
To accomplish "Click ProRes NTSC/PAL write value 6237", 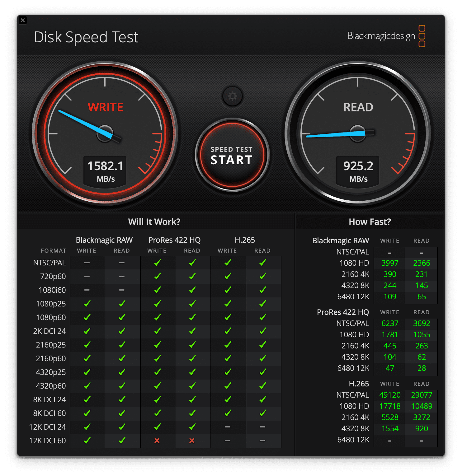I will coord(390,324).
